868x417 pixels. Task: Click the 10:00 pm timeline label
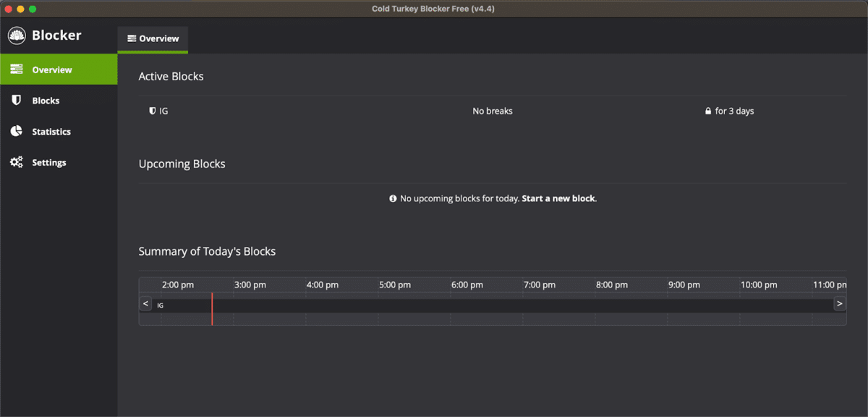click(759, 285)
